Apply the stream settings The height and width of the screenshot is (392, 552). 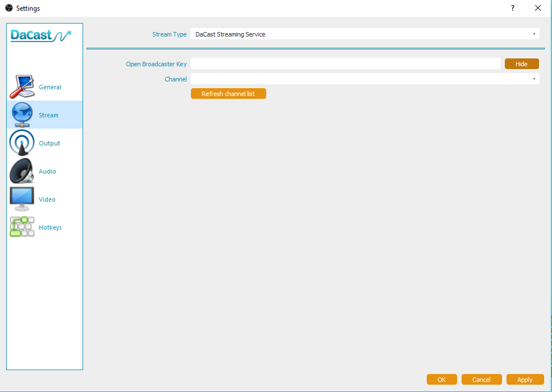pyautogui.click(x=525, y=379)
